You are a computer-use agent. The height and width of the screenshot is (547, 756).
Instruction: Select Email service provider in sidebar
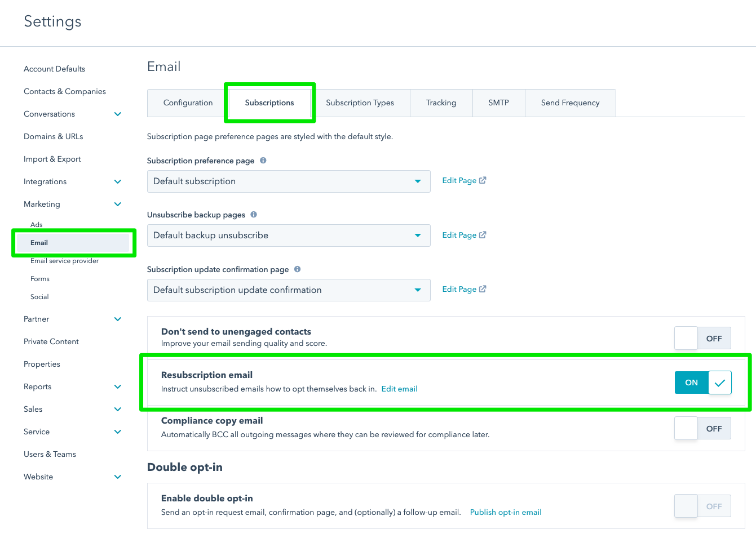coord(64,261)
